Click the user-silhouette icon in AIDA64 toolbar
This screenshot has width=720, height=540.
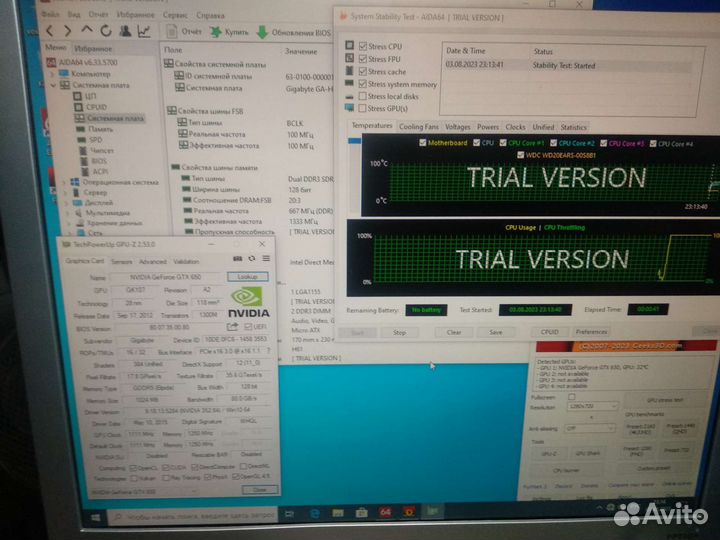click(x=125, y=31)
